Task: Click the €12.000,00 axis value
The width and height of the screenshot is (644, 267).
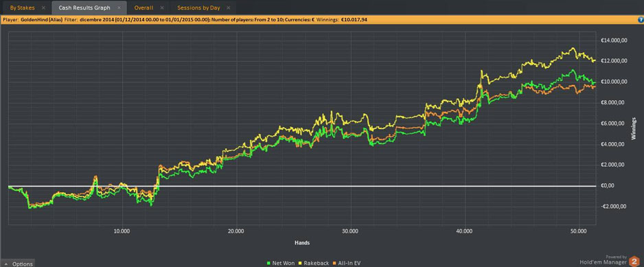Action: [x=613, y=61]
